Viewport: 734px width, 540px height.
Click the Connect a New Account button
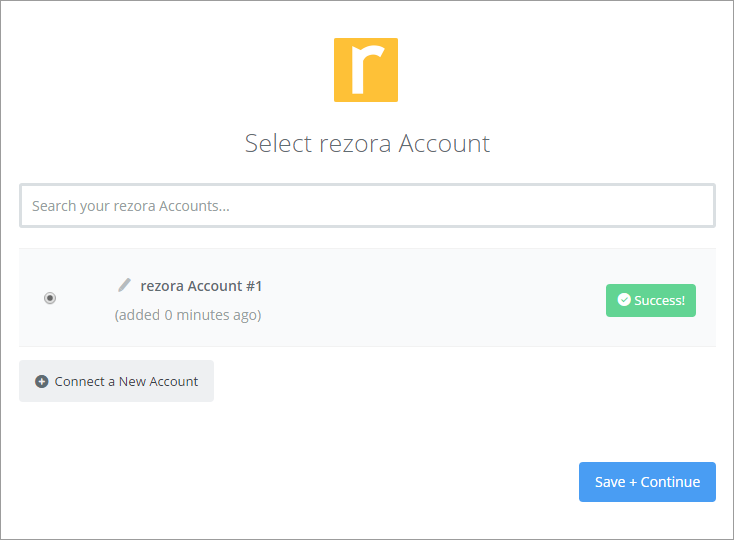click(x=117, y=381)
